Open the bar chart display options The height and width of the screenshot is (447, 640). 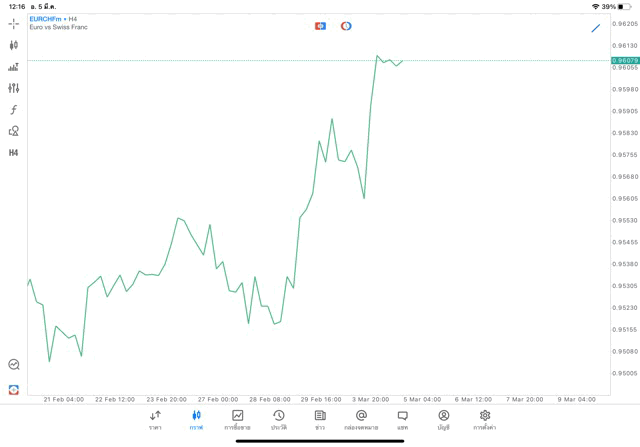coord(14,67)
